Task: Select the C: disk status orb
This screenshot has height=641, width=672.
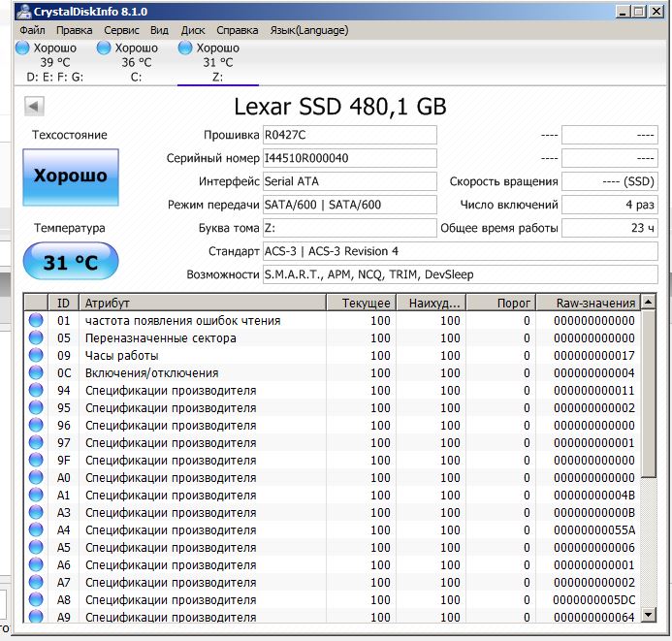Action: tap(104, 48)
